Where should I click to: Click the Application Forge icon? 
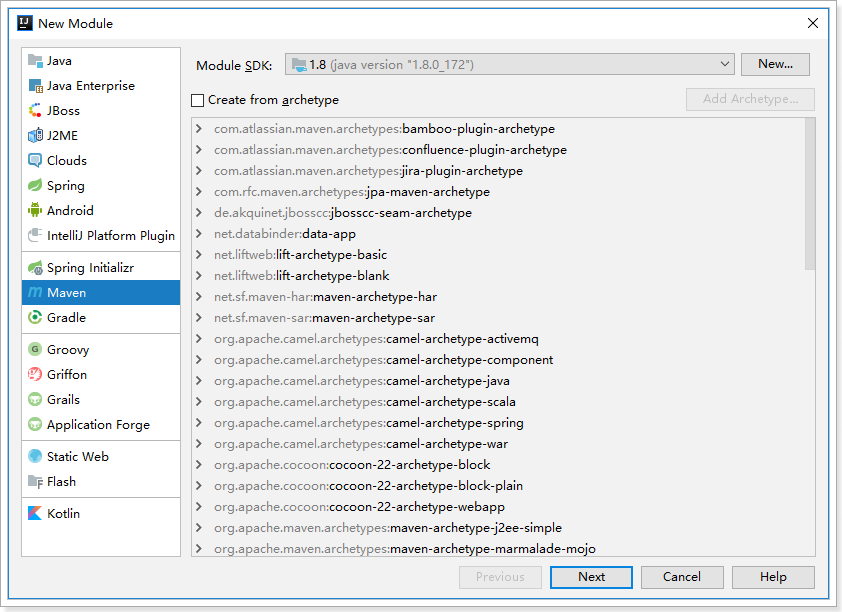35,424
